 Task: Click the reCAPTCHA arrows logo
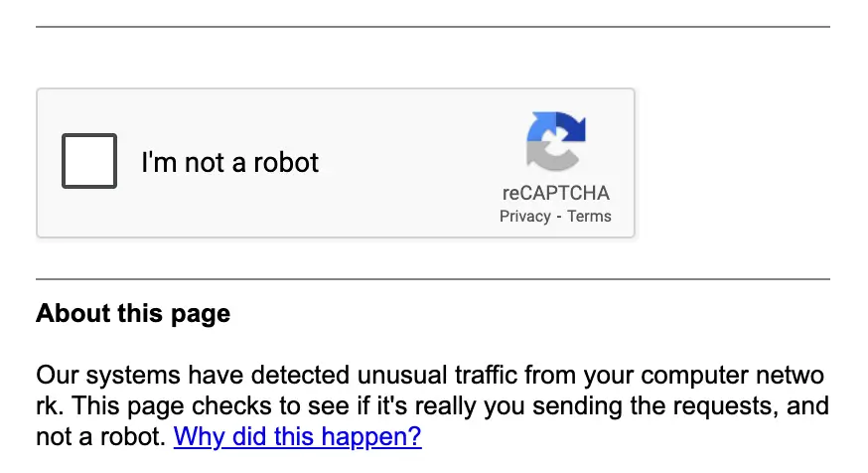(x=556, y=141)
